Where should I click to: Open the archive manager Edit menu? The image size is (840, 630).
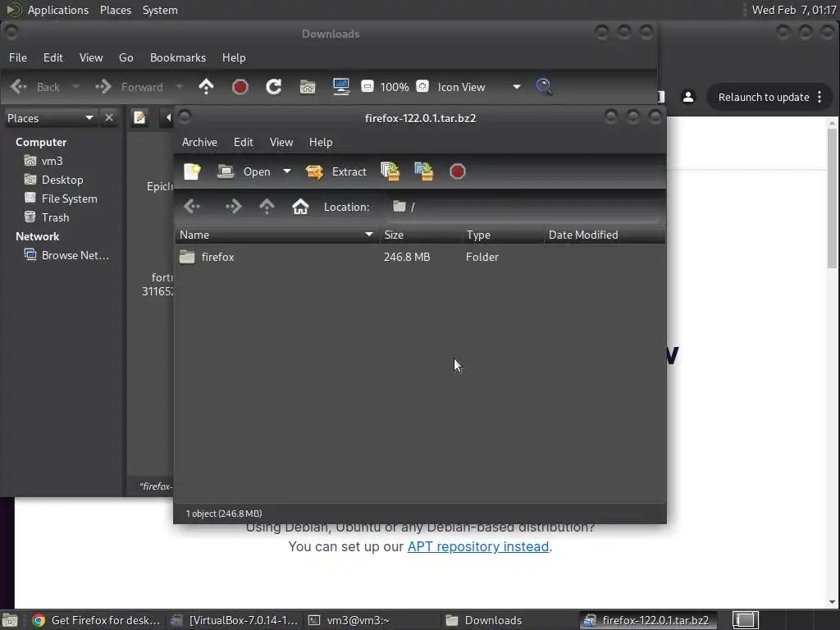click(x=243, y=142)
